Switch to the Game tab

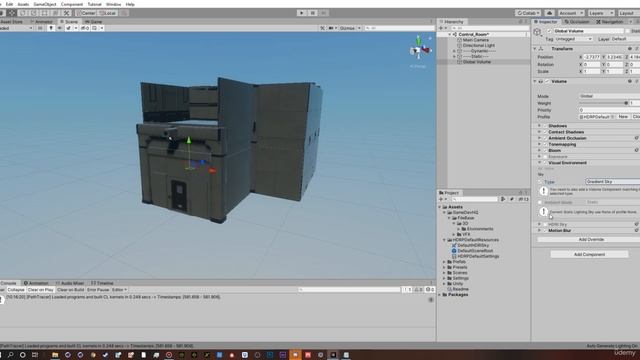94,22
